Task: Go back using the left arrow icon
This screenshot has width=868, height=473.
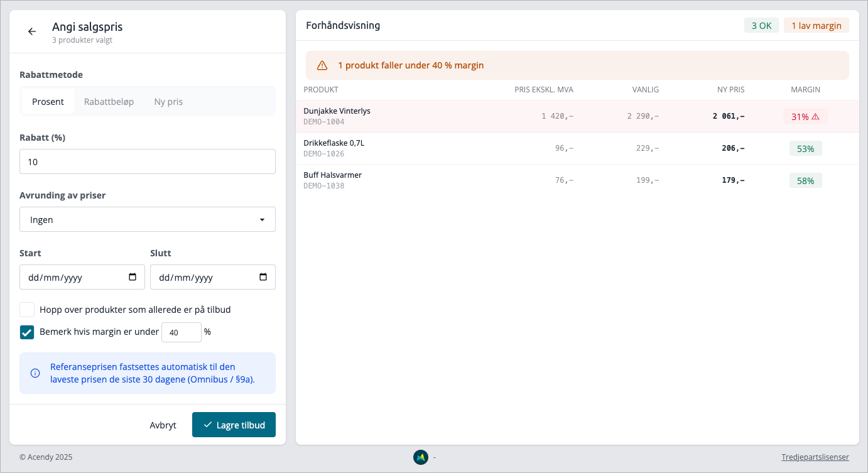Action: [x=32, y=31]
